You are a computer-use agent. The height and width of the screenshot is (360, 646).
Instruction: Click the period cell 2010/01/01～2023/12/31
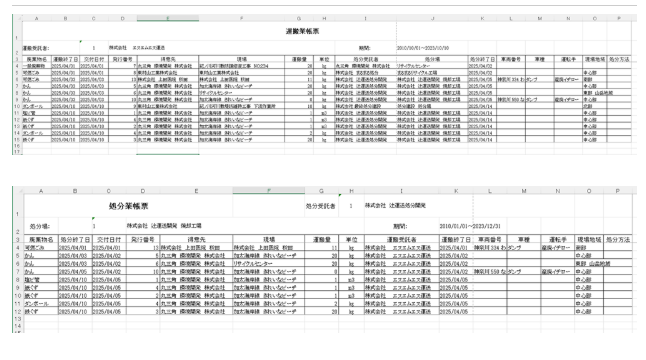(x=470, y=226)
